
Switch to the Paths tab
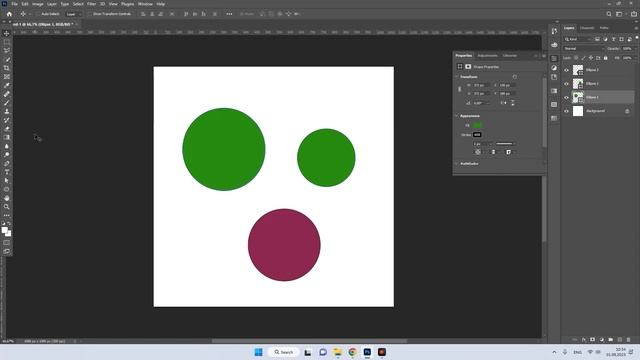point(604,28)
